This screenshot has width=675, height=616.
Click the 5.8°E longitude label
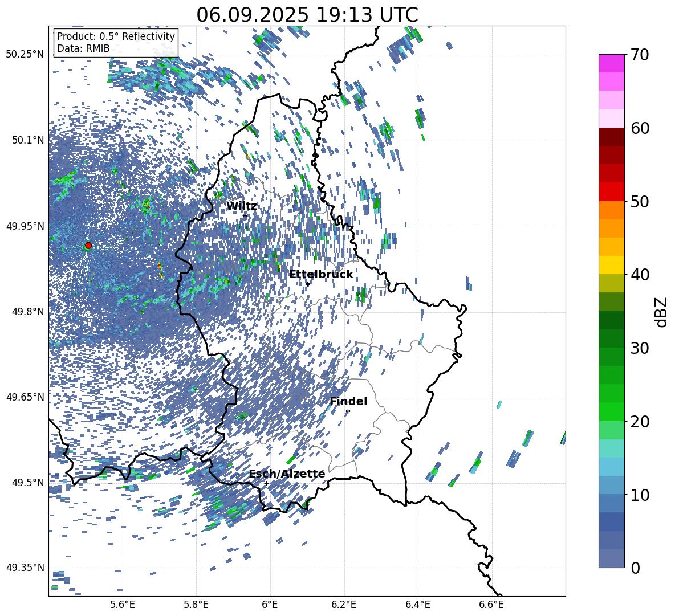pos(196,605)
